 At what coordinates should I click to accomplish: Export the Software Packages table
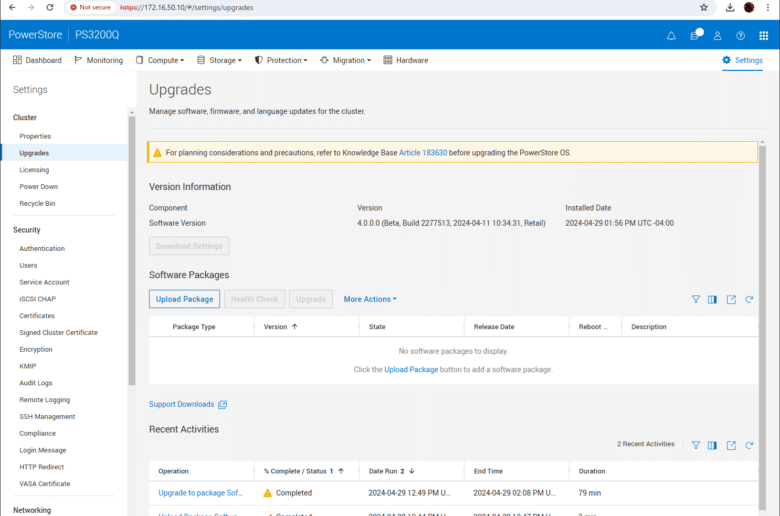731,299
